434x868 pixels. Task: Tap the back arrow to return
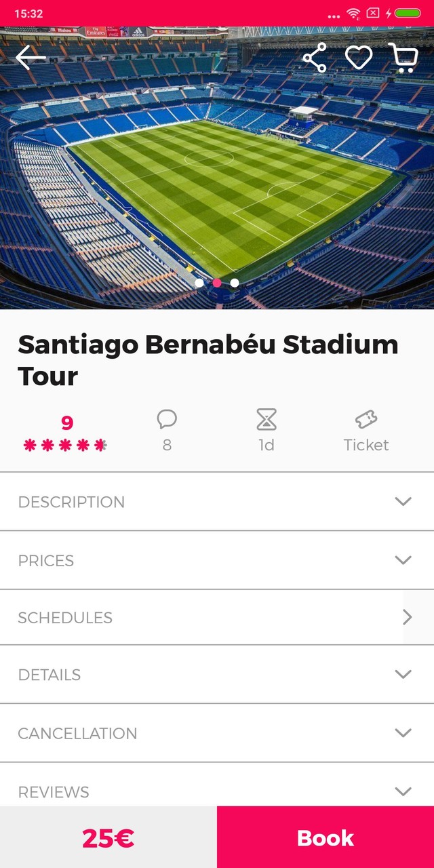click(x=30, y=58)
